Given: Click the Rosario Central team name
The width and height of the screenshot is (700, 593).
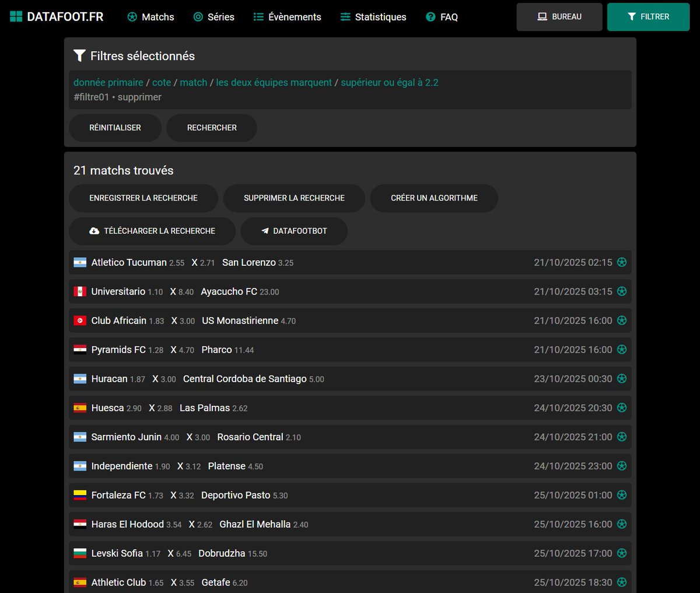Looking at the screenshot, I should click(x=250, y=437).
